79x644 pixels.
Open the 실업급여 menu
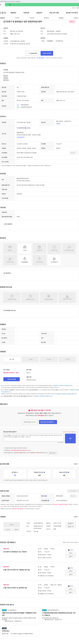pos(39,13)
